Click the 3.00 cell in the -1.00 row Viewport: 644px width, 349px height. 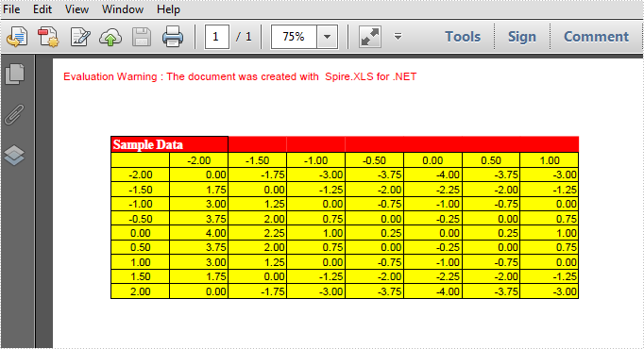[199, 204]
